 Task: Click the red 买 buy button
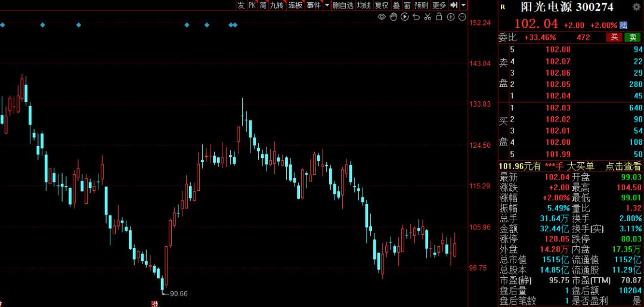pyautogui.click(x=614, y=38)
